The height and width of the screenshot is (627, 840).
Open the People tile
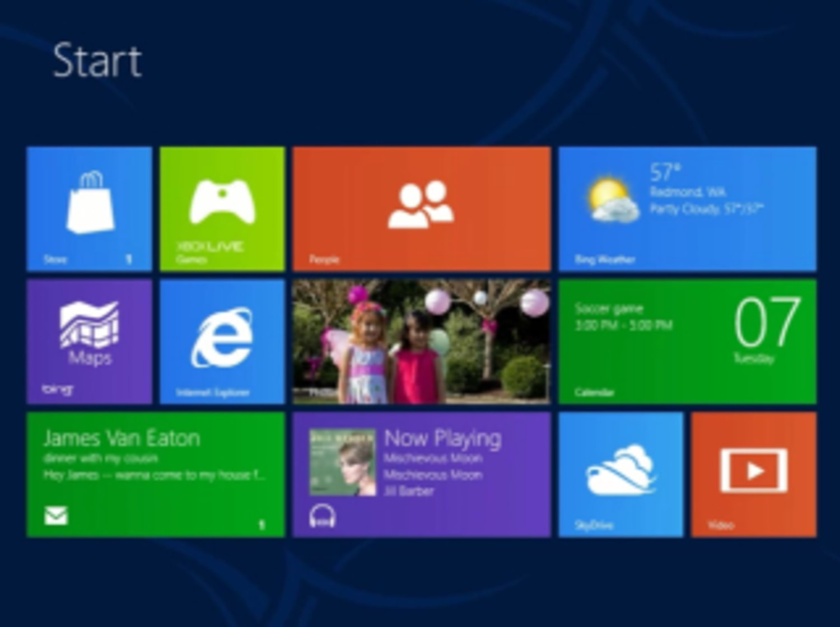point(421,208)
